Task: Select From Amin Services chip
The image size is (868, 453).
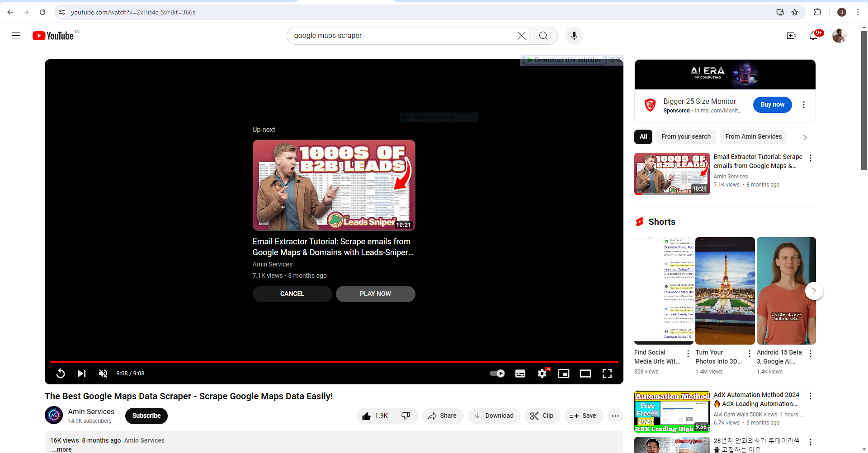Action: 753,137
